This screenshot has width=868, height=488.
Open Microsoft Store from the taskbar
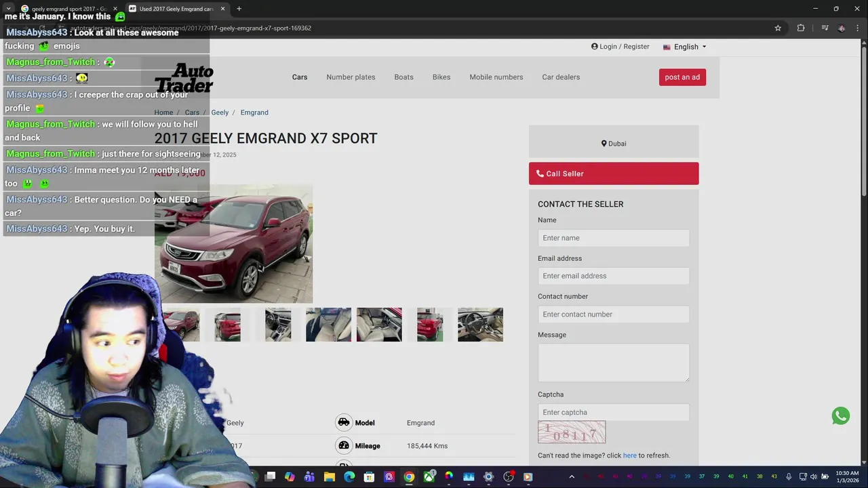pos(369,476)
